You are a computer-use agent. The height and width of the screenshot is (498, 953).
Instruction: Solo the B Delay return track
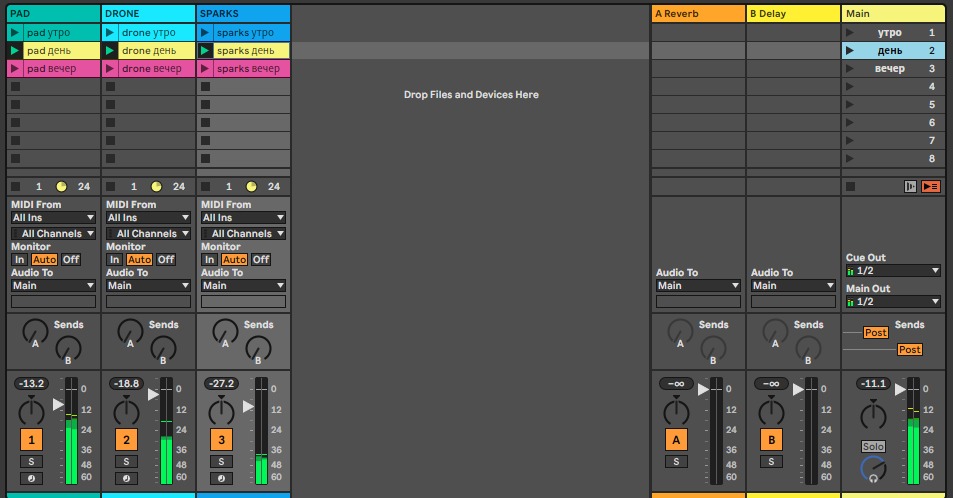771,462
